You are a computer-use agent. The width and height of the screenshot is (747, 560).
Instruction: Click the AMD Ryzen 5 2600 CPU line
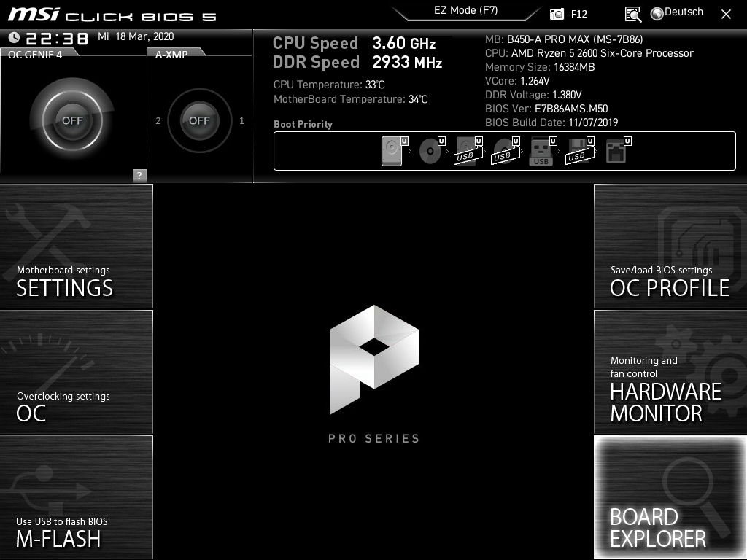coord(589,53)
